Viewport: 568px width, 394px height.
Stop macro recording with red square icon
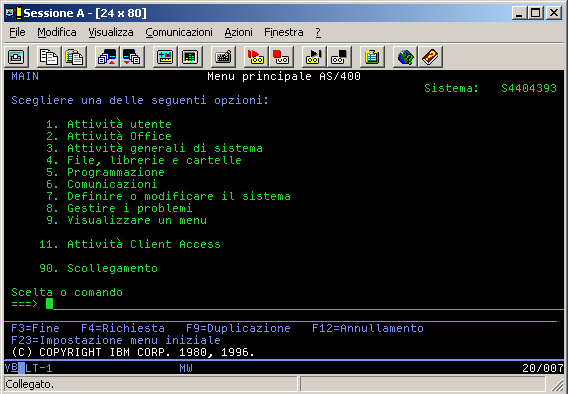tap(281, 57)
